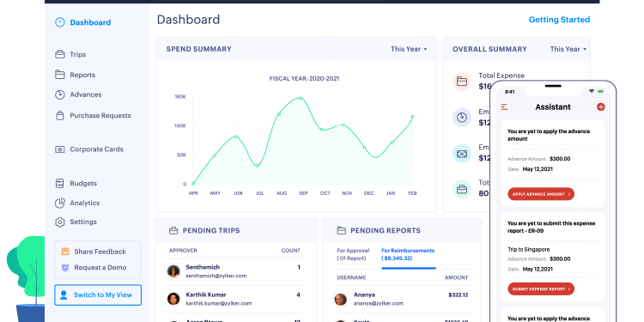Click the Settings gear icon
Screen dimensions: 644x322
click(x=60, y=222)
